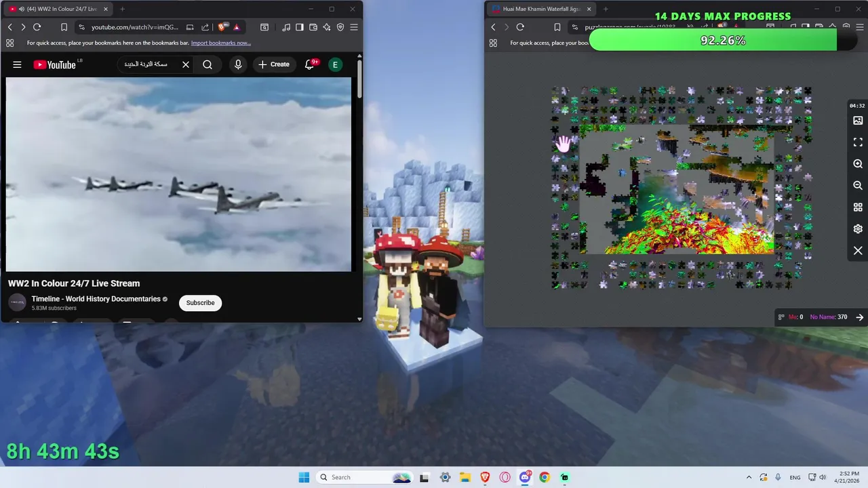The image size is (868, 488).
Task: Zoom in on the puzzle
Action: coord(858,164)
